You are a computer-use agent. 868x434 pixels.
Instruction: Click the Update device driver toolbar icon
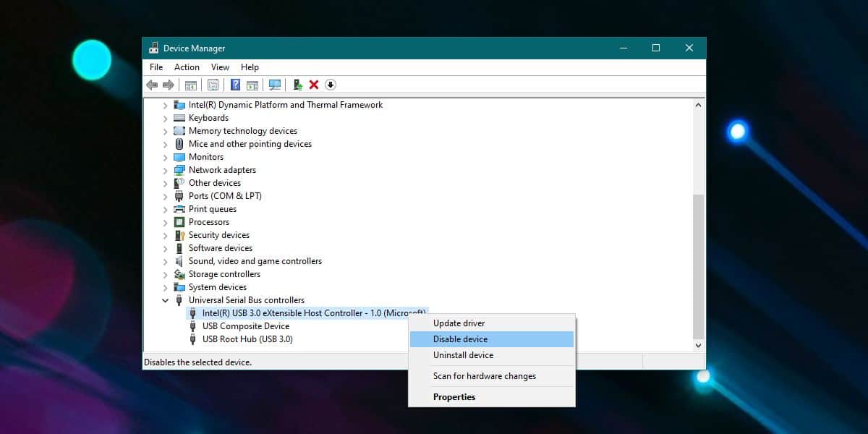pos(297,85)
